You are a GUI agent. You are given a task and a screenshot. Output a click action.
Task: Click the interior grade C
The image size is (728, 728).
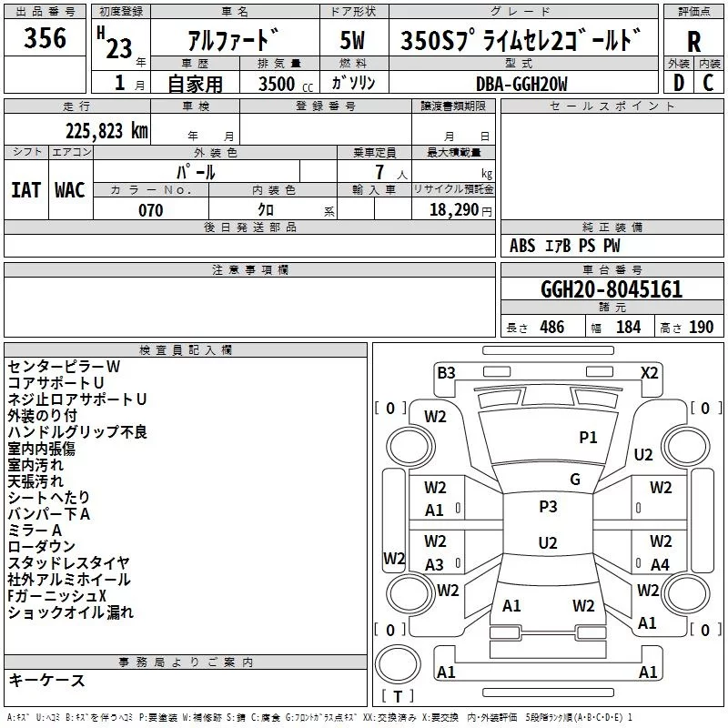[x=709, y=83]
